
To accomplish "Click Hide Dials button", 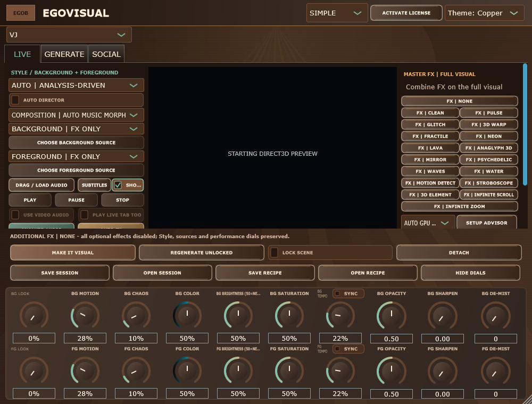I will pyautogui.click(x=470, y=273).
